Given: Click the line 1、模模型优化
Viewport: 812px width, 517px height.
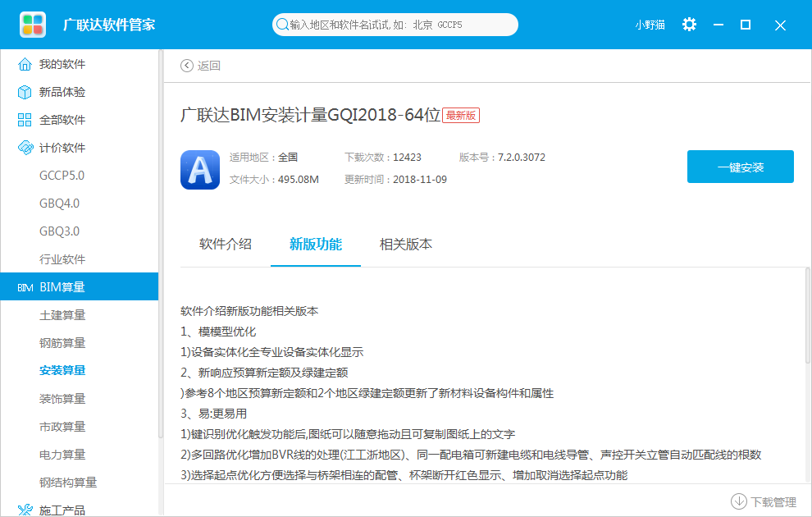Looking at the screenshot, I should 218,332.
